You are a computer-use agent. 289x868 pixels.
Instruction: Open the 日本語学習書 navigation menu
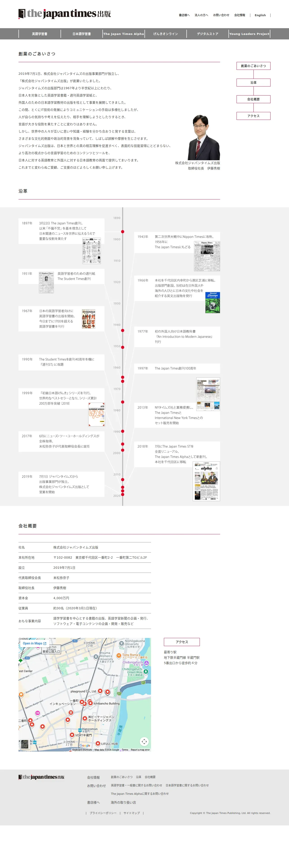tap(82, 34)
